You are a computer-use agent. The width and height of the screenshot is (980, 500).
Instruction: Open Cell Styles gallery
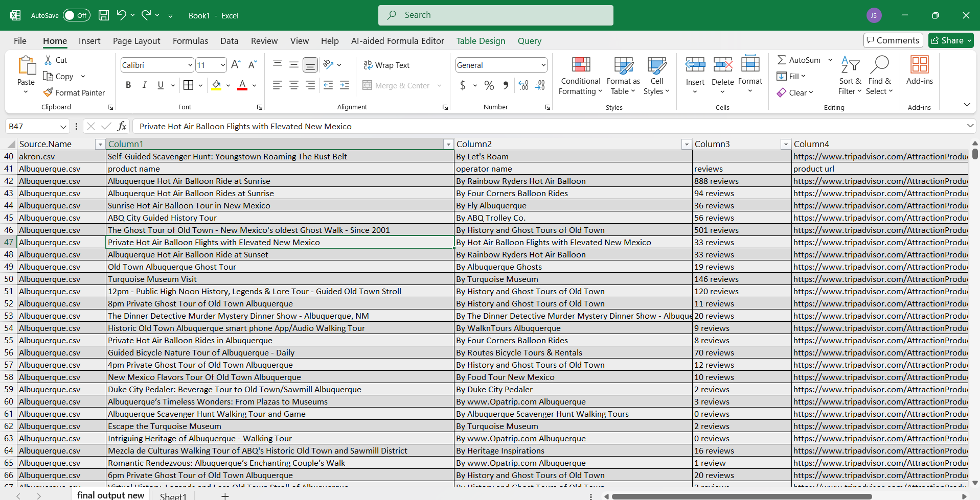[x=657, y=76]
